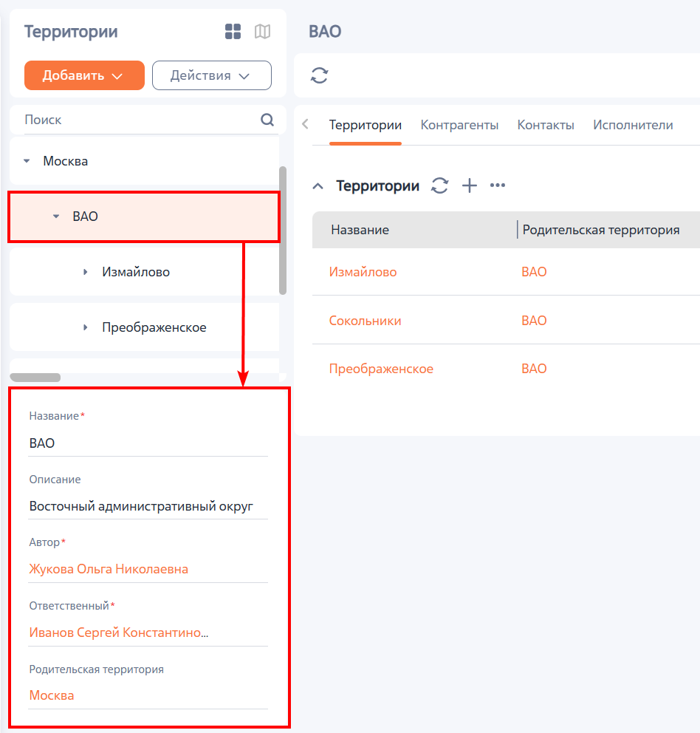
Task: Refresh the ВАО record with the toolbar icon
Action: (319, 75)
